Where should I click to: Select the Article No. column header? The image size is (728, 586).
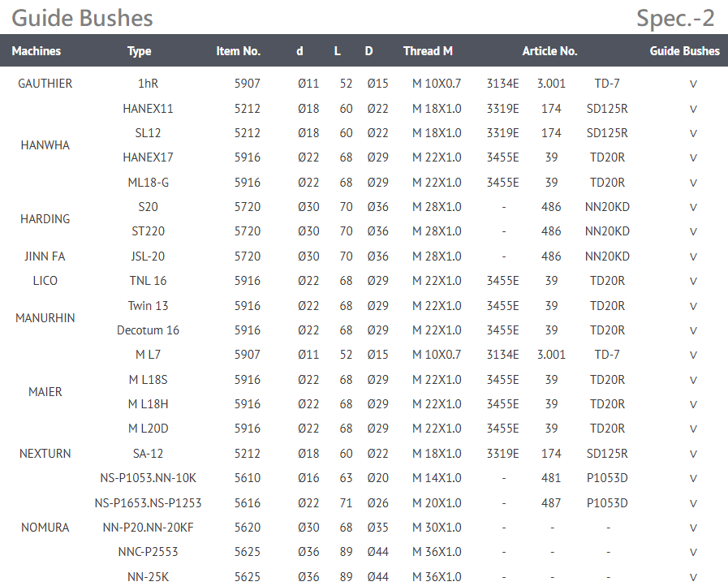click(x=549, y=51)
